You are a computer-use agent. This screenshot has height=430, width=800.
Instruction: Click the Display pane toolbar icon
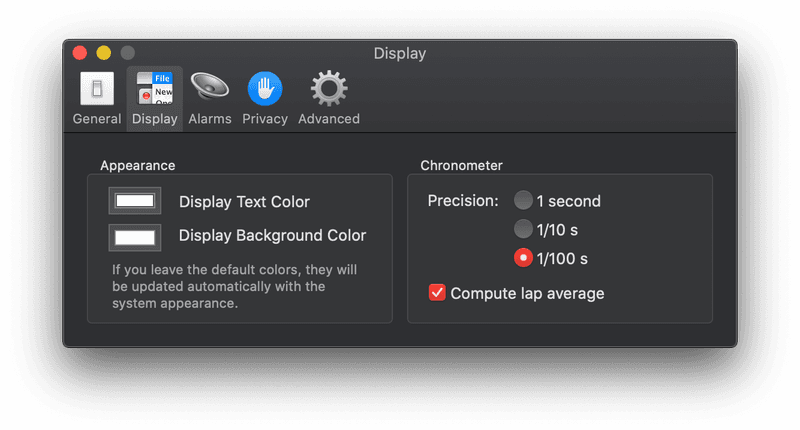(x=154, y=89)
